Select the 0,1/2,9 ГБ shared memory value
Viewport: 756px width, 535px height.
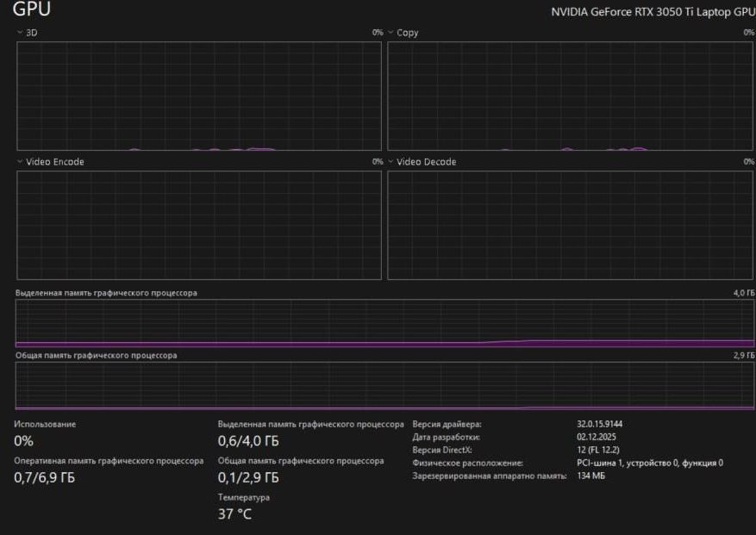pyautogui.click(x=248, y=477)
